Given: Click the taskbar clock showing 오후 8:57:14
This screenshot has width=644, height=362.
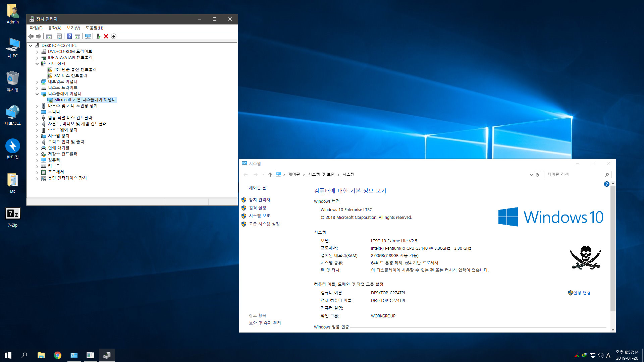Looking at the screenshot, I should pyautogui.click(x=627, y=352).
